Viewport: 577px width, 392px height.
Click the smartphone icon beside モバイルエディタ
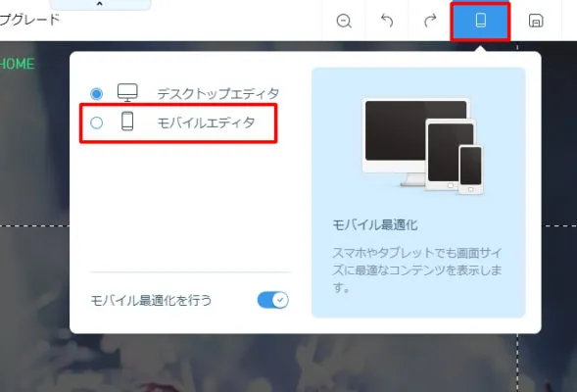tap(127, 122)
